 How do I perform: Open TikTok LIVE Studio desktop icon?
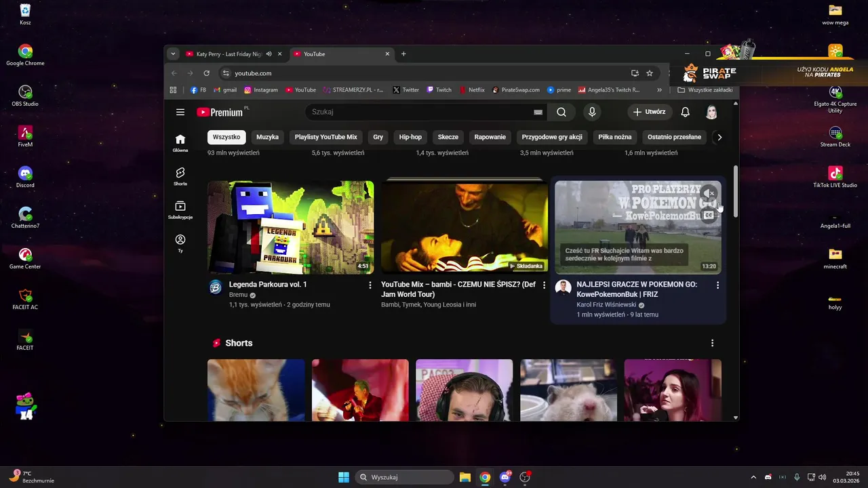tap(835, 176)
